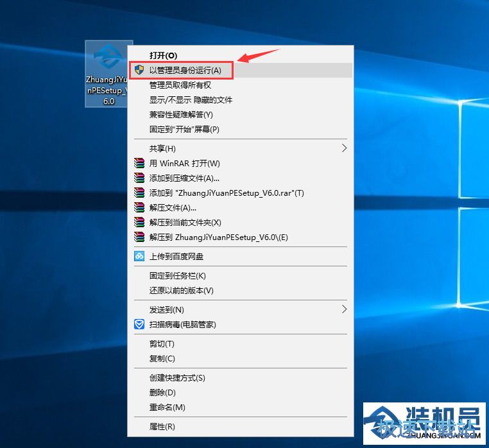Select 解压到 ZhuangJiYuanPESetup_V6.0\(E)
The width and height of the screenshot is (489, 448).
pyautogui.click(x=240, y=237)
